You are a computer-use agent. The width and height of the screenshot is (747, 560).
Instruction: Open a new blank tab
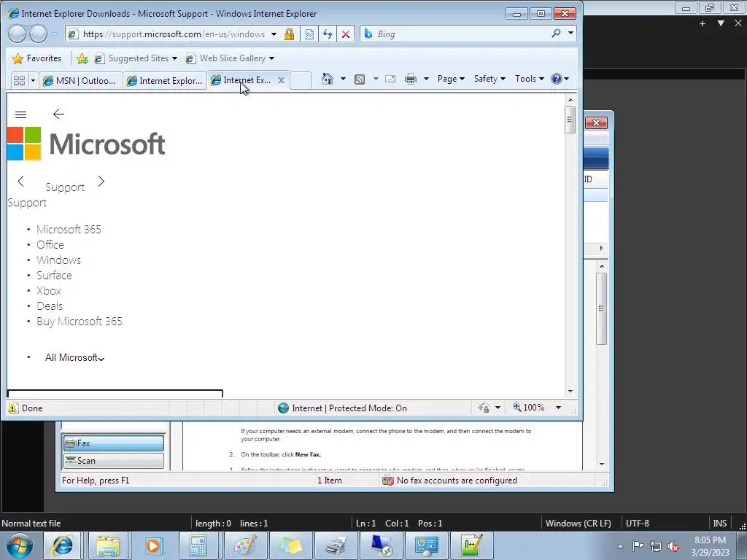click(301, 80)
